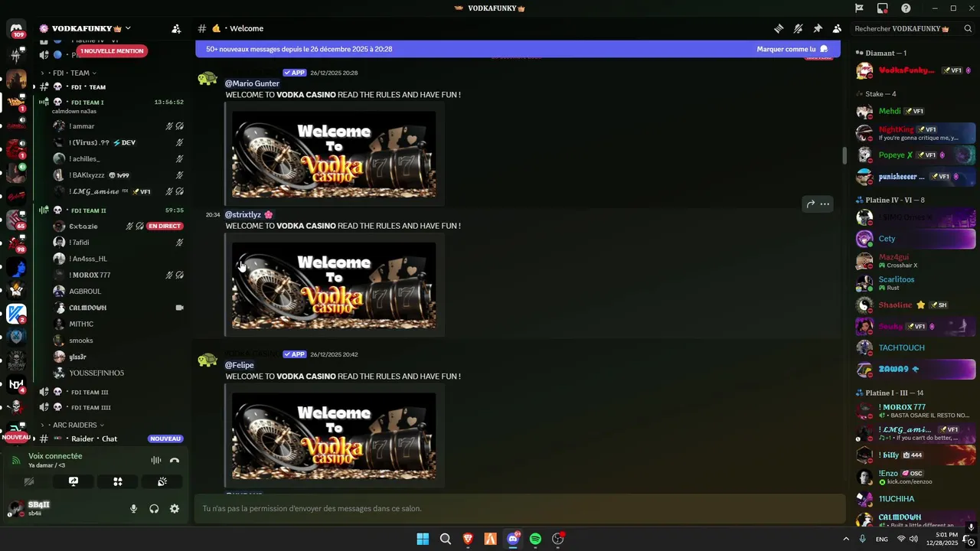980x551 pixels.
Task: Open the Threads icon in channel header
Action: point(779,28)
